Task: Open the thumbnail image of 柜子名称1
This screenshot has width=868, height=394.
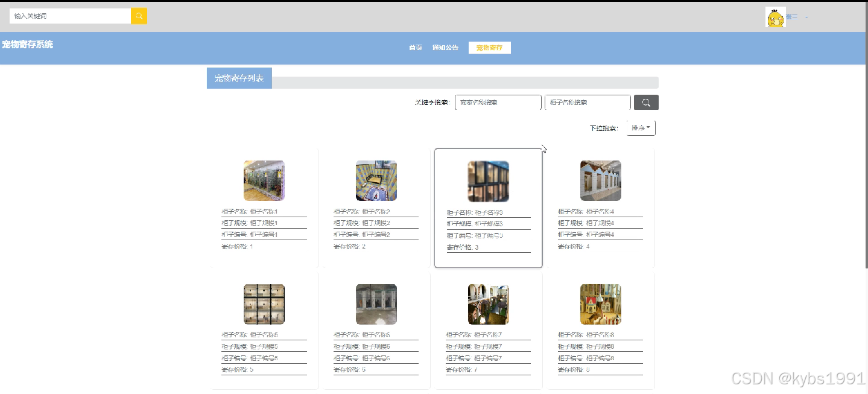Action: point(264,180)
